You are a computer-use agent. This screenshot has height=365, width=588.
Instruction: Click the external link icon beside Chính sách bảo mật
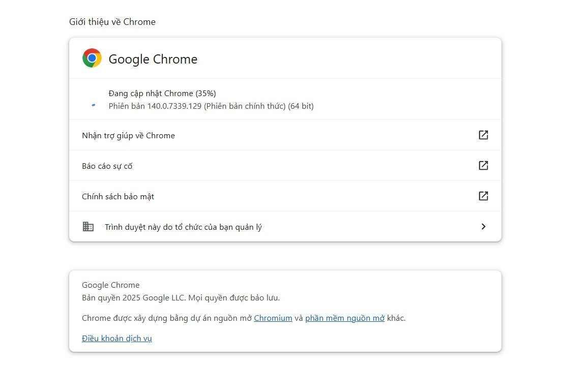coord(483,196)
